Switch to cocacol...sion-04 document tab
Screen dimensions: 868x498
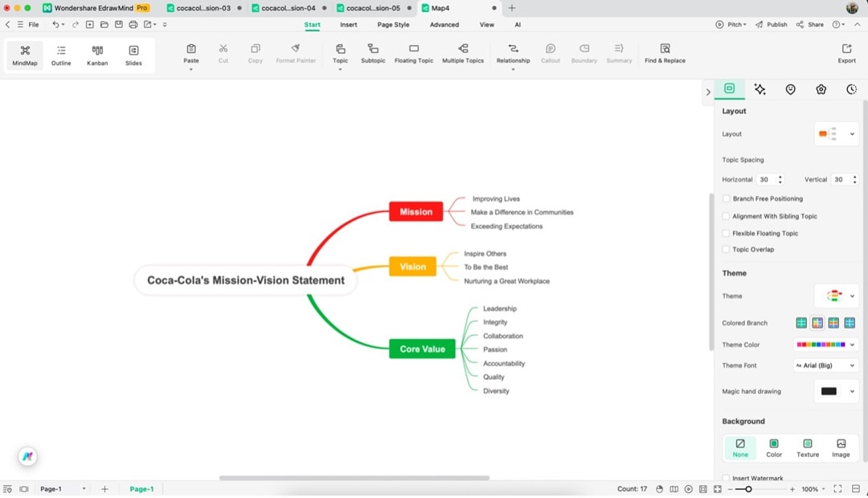288,8
